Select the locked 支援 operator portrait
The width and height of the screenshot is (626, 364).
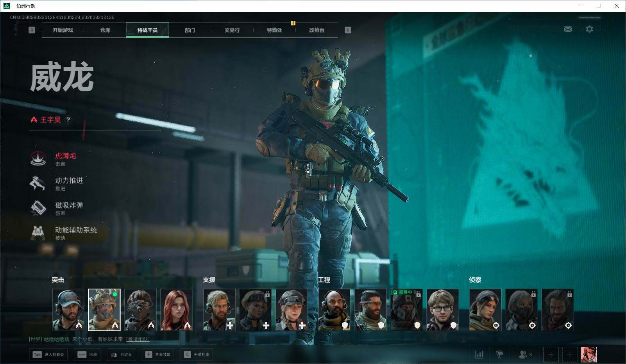coord(256,310)
